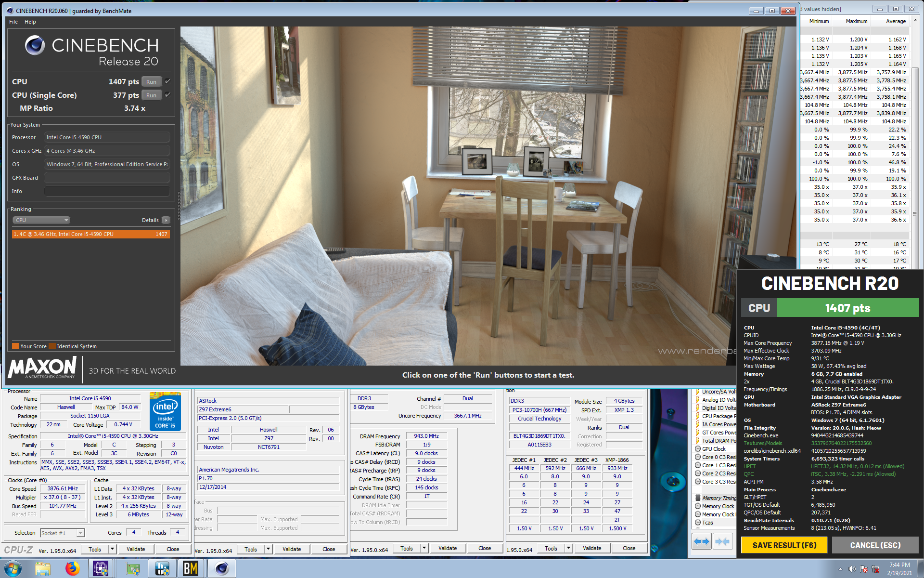
Task: Click the Cinebench sphere logo
Action: [x=35, y=45]
